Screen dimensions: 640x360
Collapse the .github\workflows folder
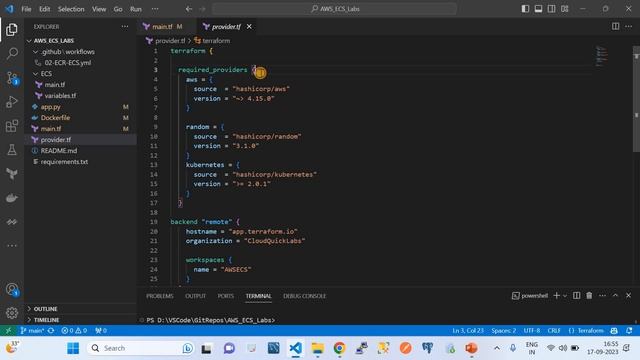(80, 52)
